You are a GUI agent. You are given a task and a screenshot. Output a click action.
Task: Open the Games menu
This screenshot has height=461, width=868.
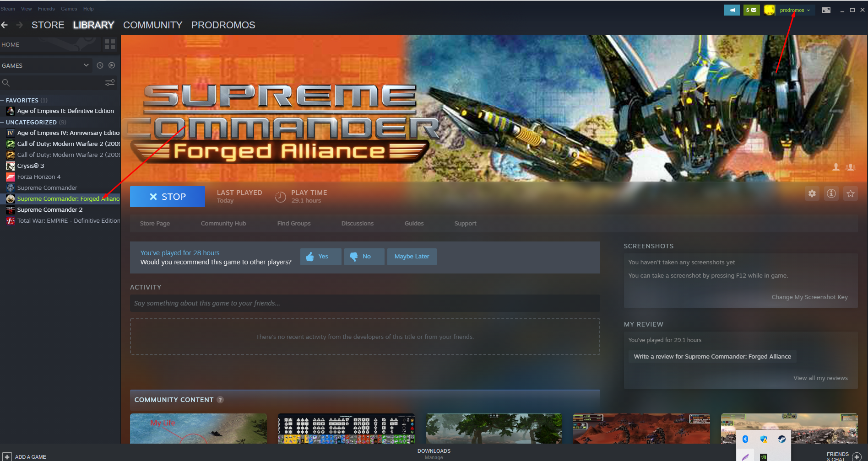tap(69, 9)
